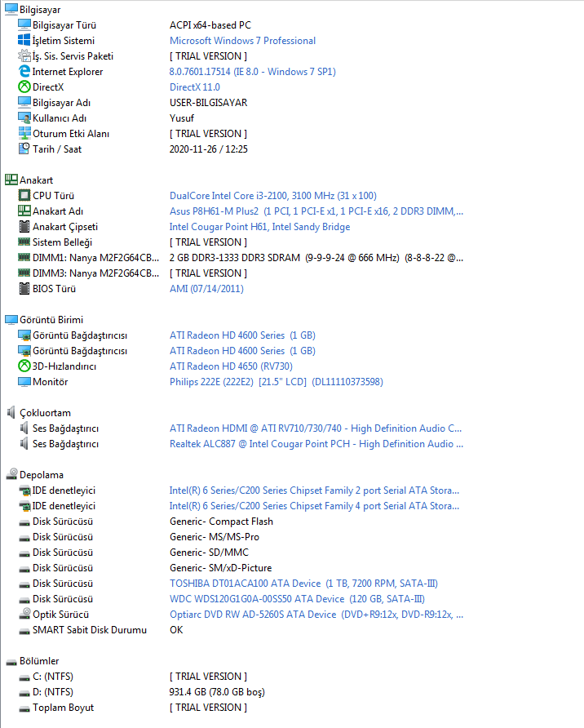Open the 2 port Serial ATA controller link

(314, 491)
